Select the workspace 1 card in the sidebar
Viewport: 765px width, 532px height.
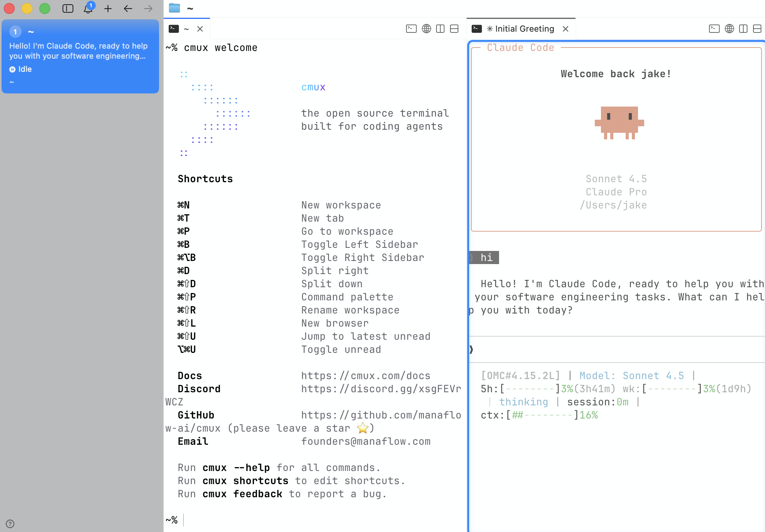pyautogui.click(x=80, y=56)
